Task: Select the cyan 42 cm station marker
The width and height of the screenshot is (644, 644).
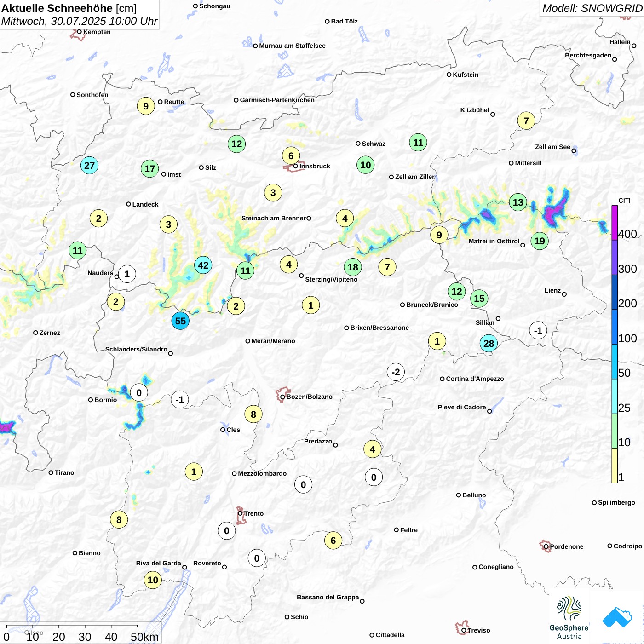Action: click(203, 265)
